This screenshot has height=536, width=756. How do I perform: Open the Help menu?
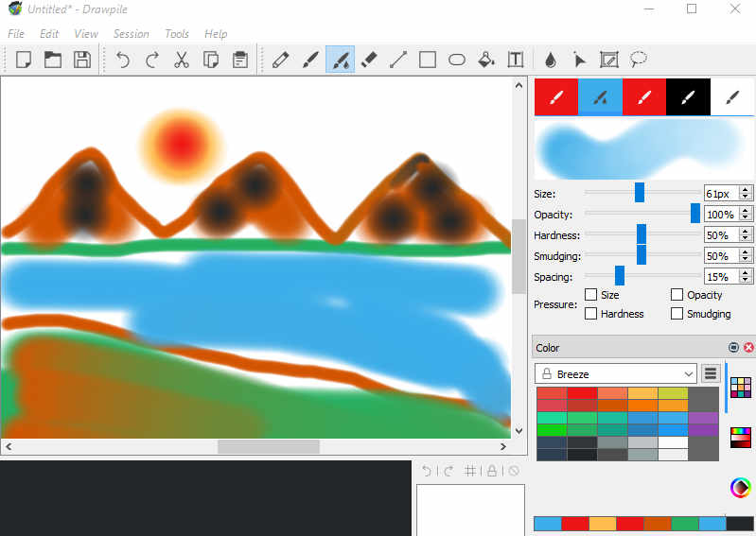216,34
